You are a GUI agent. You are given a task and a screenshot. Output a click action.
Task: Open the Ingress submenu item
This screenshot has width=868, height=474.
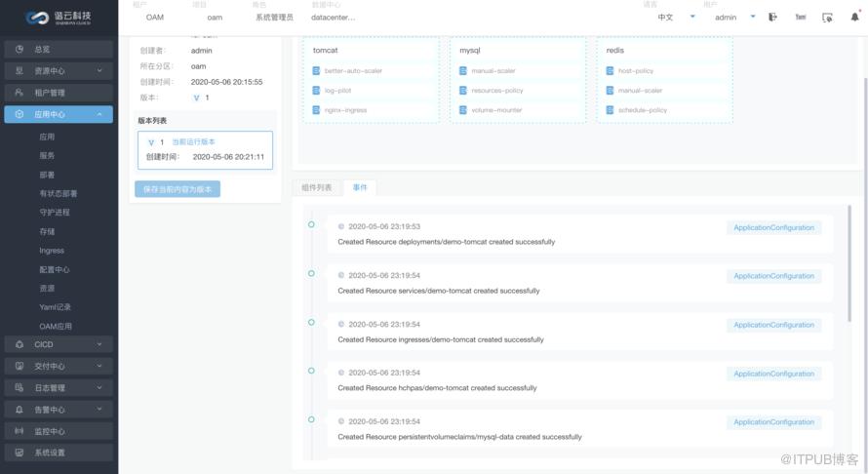pyautogui.click(x=52, y=251)
